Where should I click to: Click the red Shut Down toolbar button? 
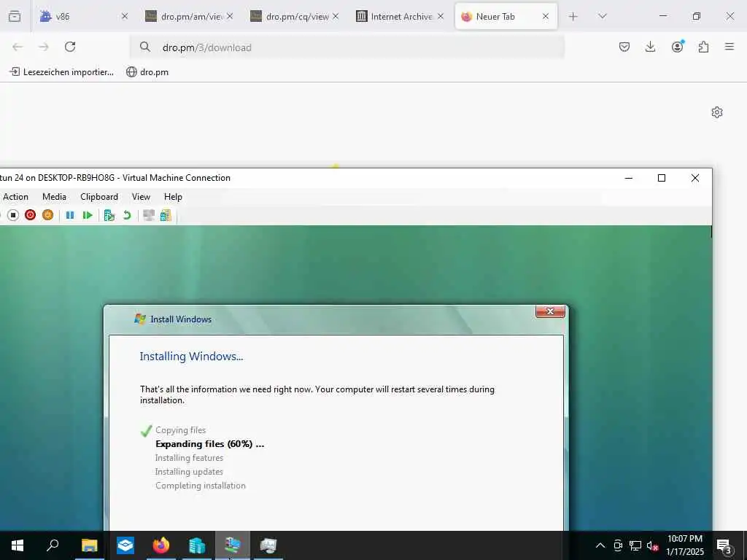point(31,215)
